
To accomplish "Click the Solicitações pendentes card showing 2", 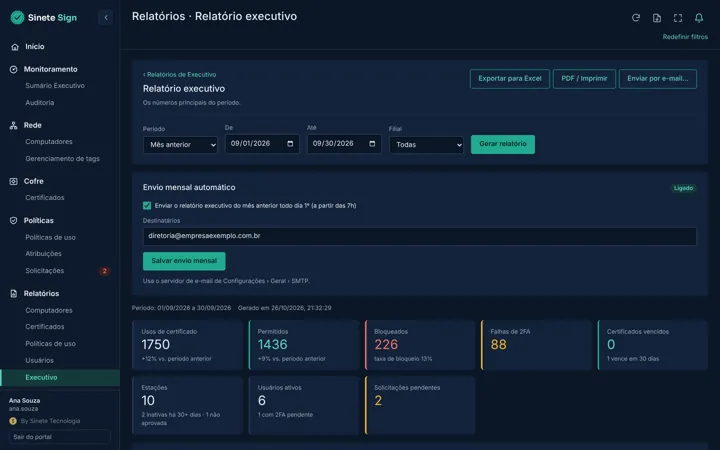I will coord(420,405).
